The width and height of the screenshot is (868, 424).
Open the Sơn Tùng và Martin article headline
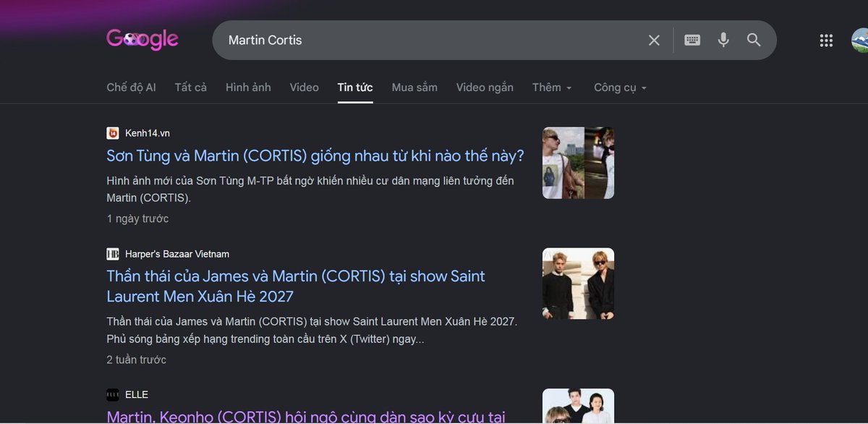315,156
